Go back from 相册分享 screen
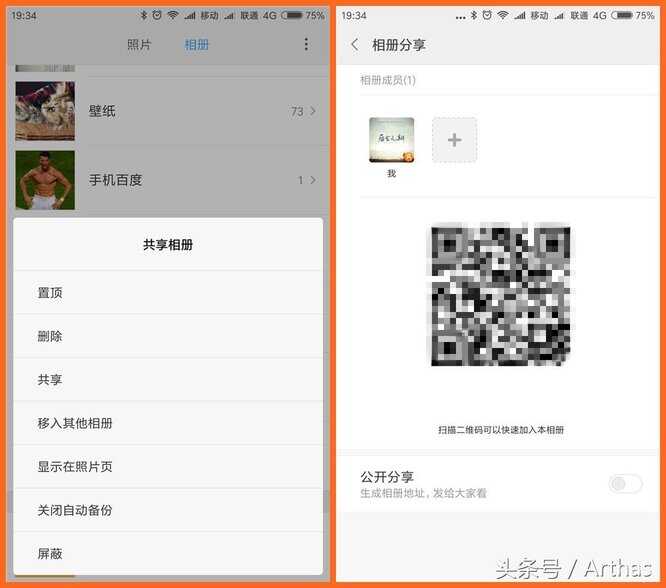 pos(355,44)
